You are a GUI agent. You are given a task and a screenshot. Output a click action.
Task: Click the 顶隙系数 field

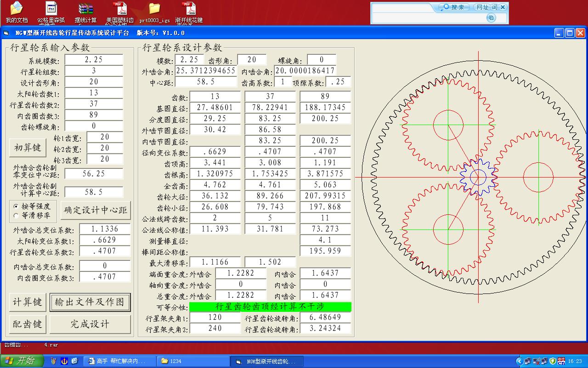tap(338, 82)
